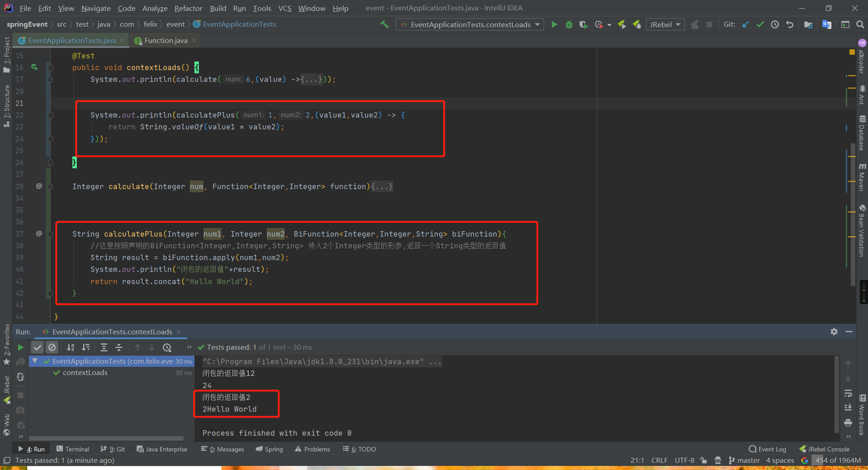Start debugging with the green bug icon
Image resolution: width=868 pixels, height=470 pixels.
pyautogui.click(x=569, y=24)
